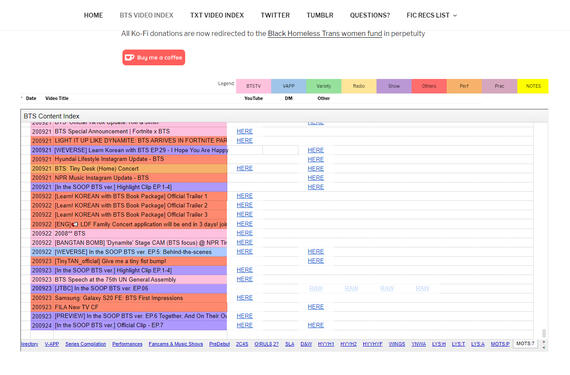Click the coffee cup icon on Ko-fi button

[129, 57]
